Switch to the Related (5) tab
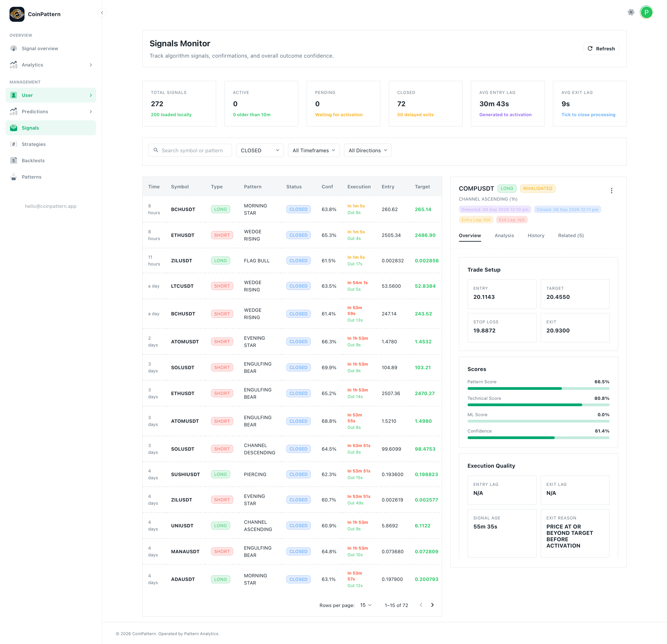 coord(571,236)
